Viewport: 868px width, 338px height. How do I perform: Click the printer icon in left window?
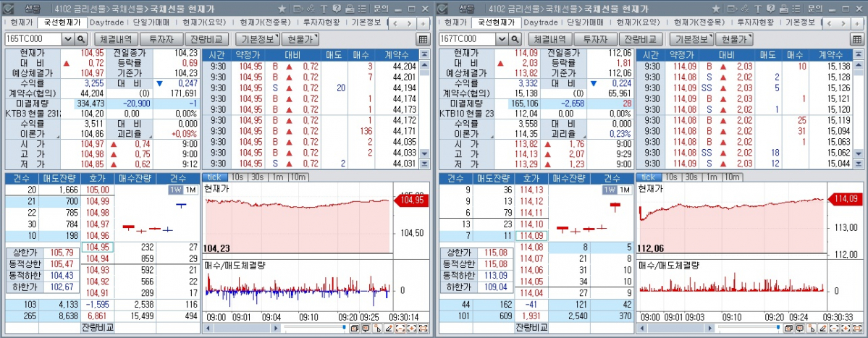[x=350, y=9]
